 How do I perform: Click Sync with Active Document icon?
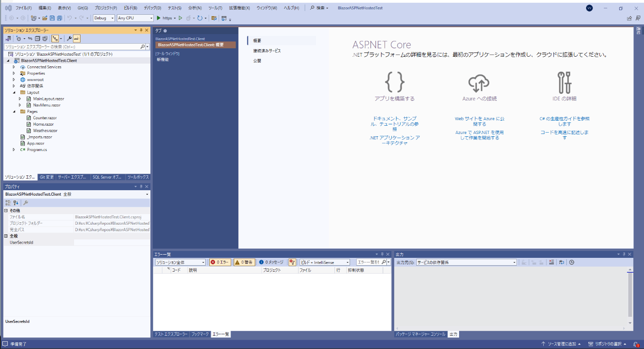tap(30, 39)
